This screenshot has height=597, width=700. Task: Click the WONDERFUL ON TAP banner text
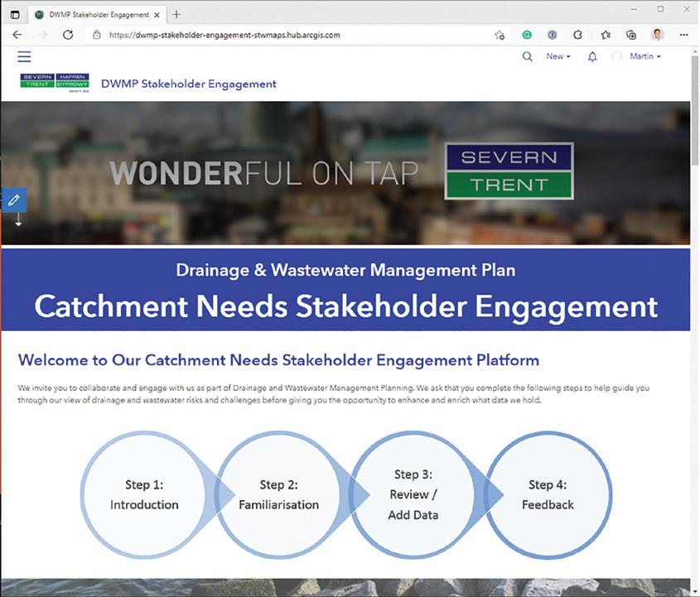(263, 173)
